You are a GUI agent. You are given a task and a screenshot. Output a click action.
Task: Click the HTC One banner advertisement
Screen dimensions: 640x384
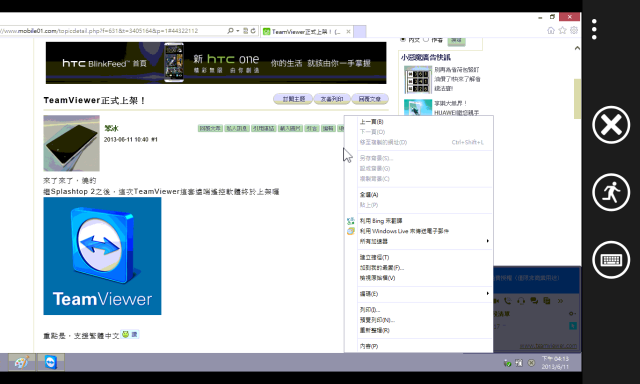point(216,63)
